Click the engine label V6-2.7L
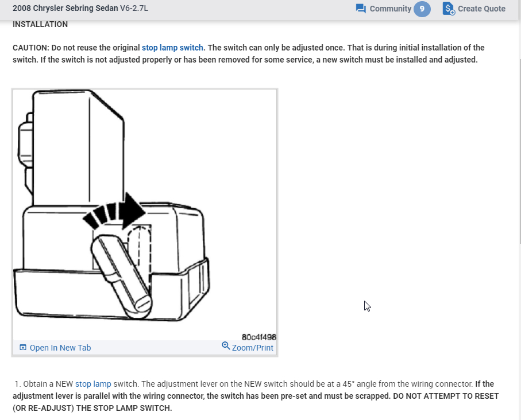Screen dimensions: 521x420 click(134, 8)
